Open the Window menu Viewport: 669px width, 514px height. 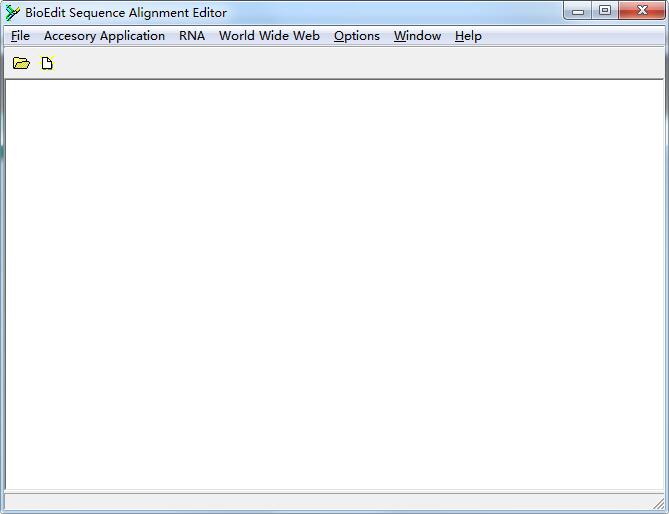click(x=417, y=36)
